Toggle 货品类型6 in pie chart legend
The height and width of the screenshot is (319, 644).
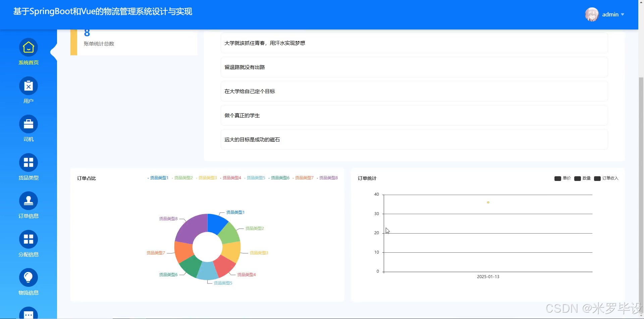[x=279, y=178]
